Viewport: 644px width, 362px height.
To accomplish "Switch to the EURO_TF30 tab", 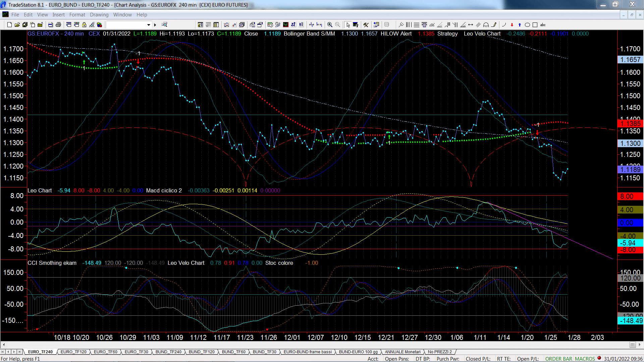I will 136,352.
